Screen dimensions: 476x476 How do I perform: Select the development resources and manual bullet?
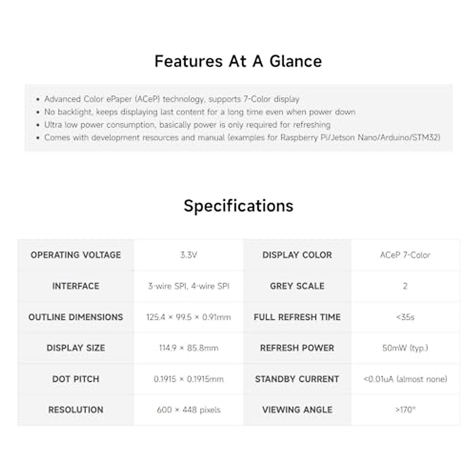[242, 138]
